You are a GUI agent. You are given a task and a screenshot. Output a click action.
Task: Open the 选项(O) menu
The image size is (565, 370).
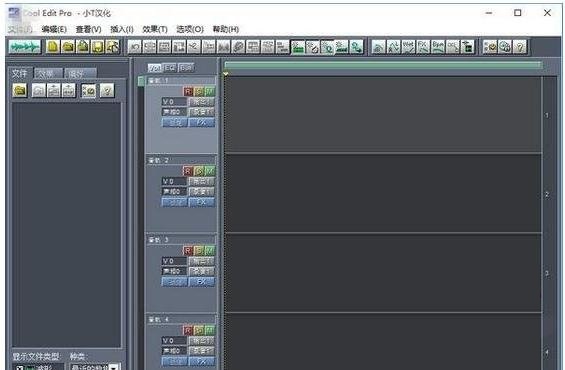(x=190, y=29)
